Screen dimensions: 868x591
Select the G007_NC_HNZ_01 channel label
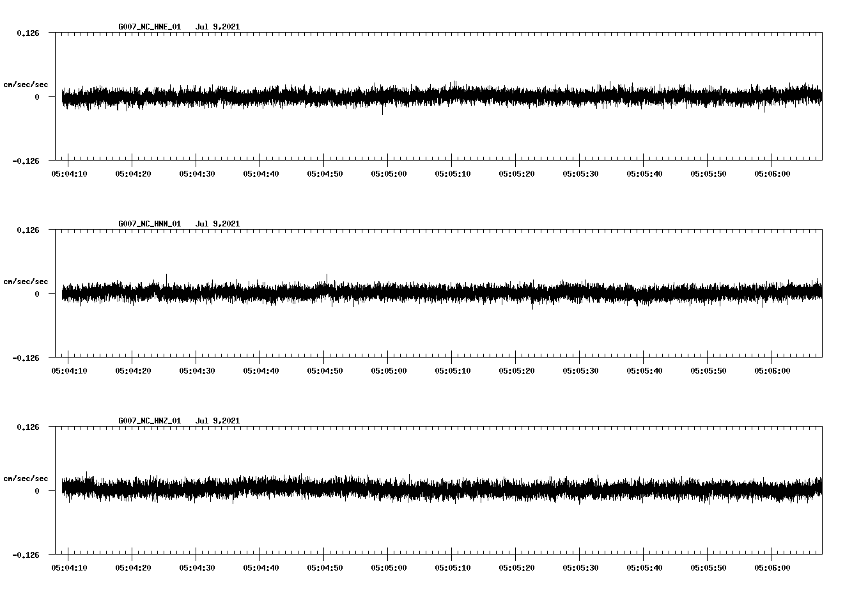[148, 421]
